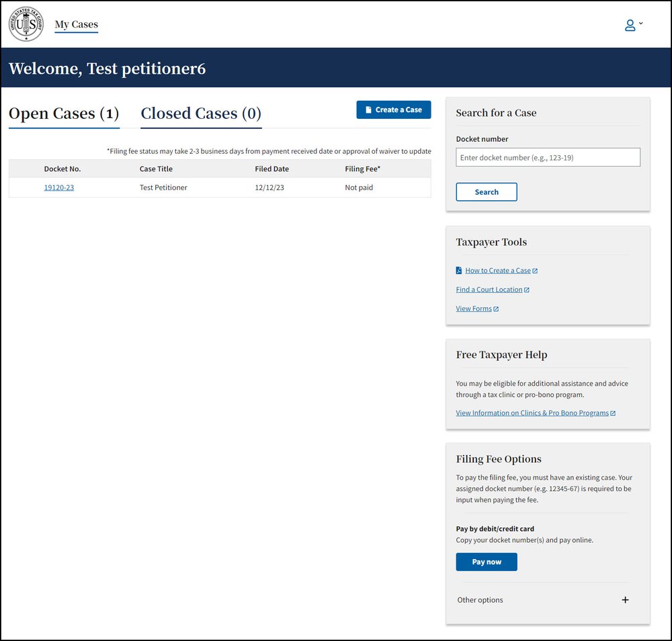Click the external link icon beside Find a Court Location

coord(527,289)
